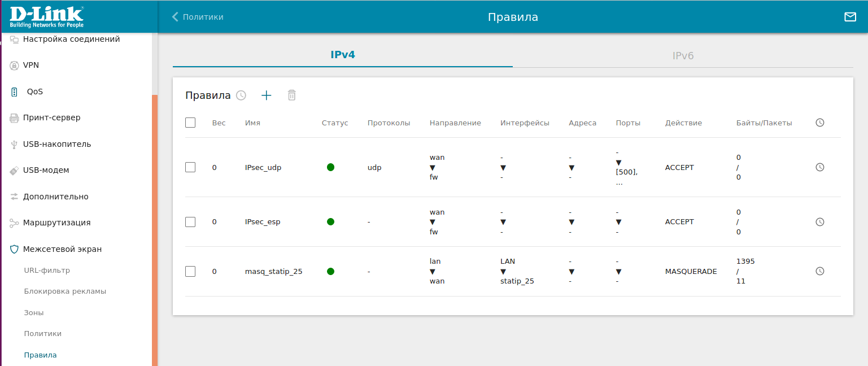Select the IPv4 tab
Viewport: 868px width, 366px height.
click(342, 55)
